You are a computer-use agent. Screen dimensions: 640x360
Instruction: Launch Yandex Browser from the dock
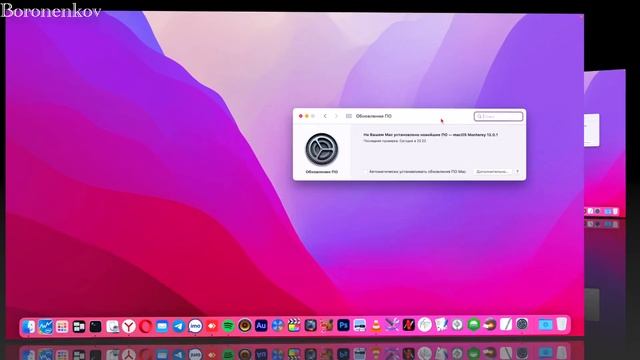click(x=129, y=326)
